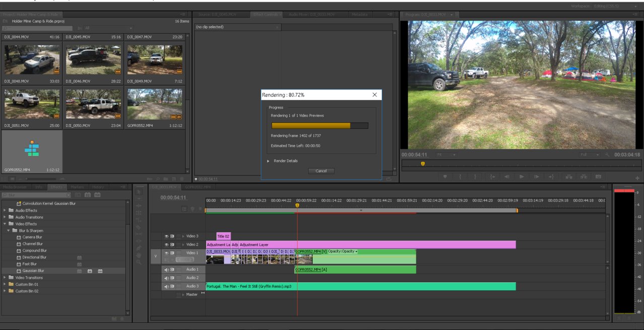Step back one frame in Program monitor
The width and height of the screenshot is (644, 330).
(x=507, y=177)
